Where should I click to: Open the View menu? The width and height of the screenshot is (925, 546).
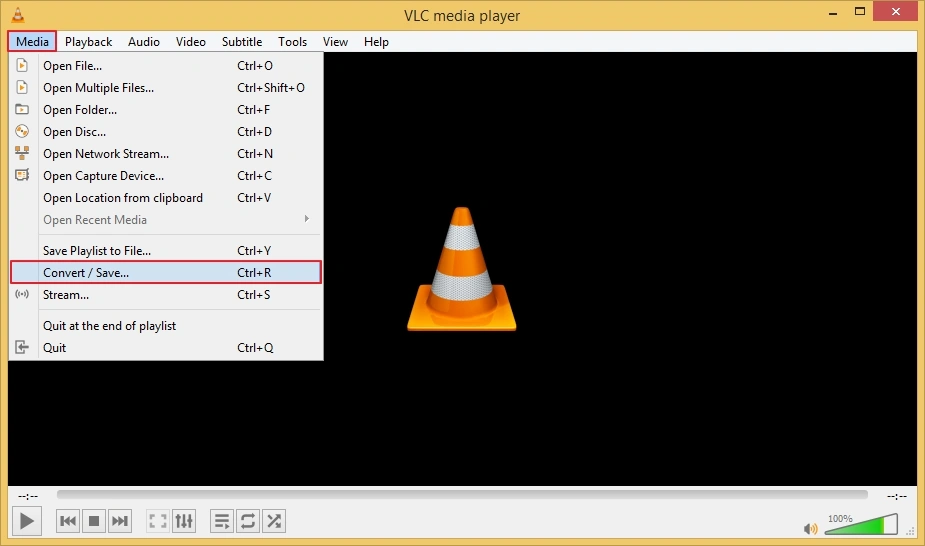click(x=335, y=42)
